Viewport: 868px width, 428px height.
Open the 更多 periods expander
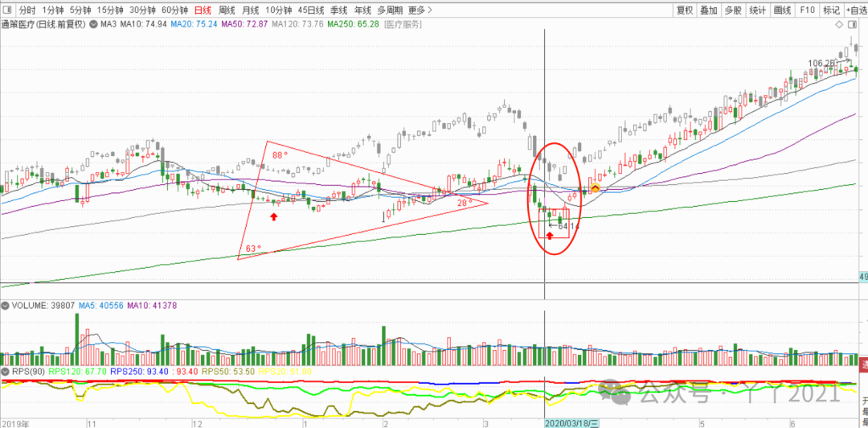point(416,10)
